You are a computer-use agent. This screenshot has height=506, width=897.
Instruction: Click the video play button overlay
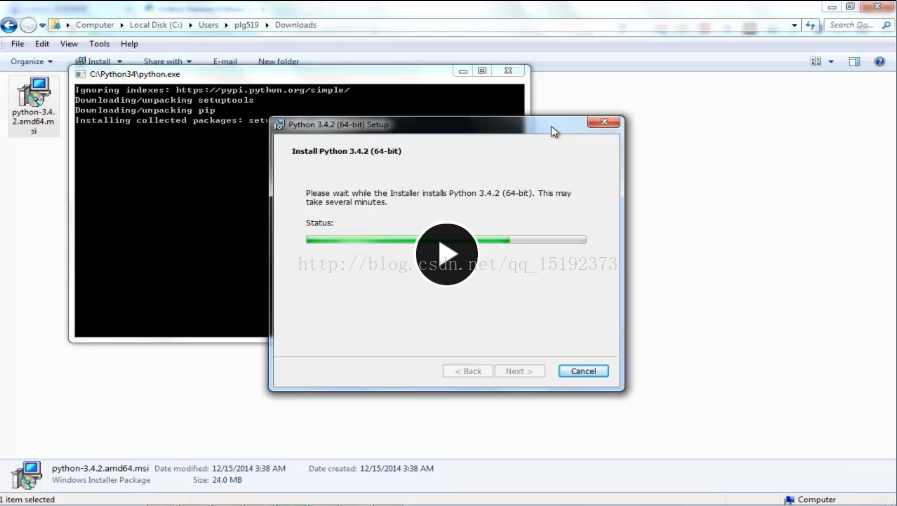[447, 254]
